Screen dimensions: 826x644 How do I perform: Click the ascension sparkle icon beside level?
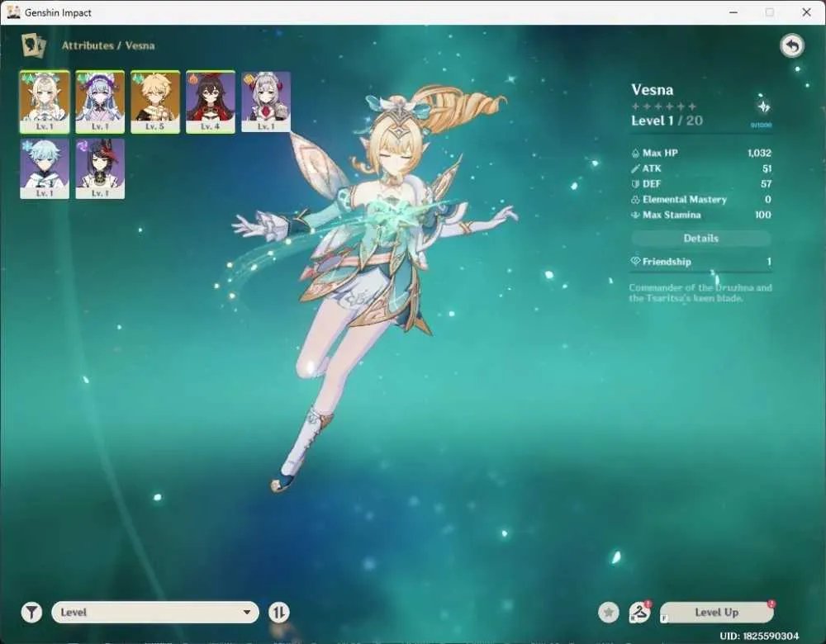pyautogui.click(x=763, y=107)
